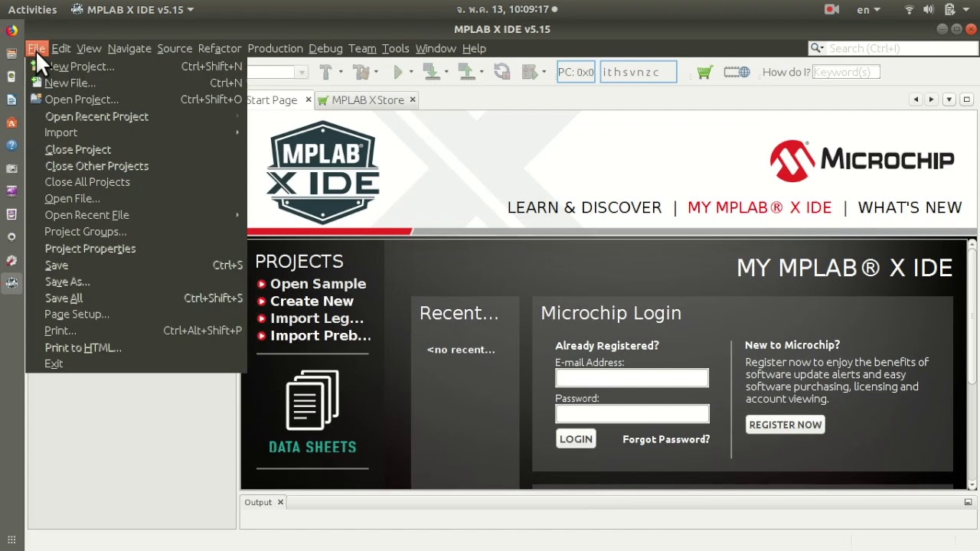980x551 pixels.
Task: Close the Output tab
Action: (280, 502)
